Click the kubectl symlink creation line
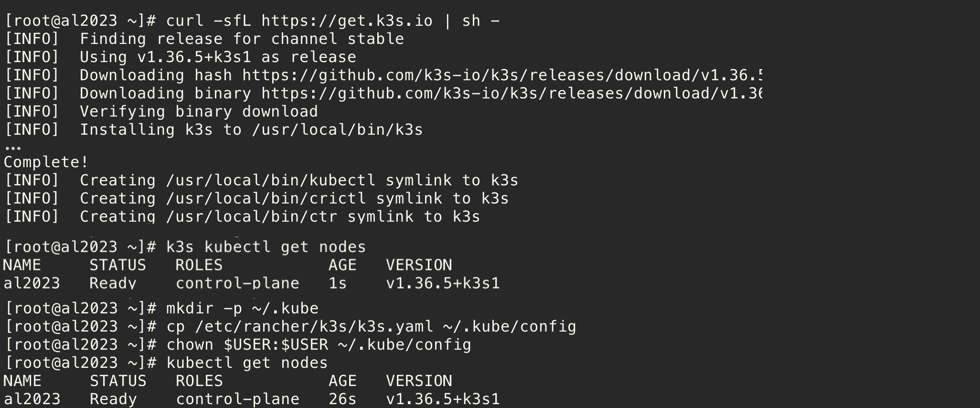Viewport: 980px width, 408px height. pyautogui.click(x=262, y=181)
